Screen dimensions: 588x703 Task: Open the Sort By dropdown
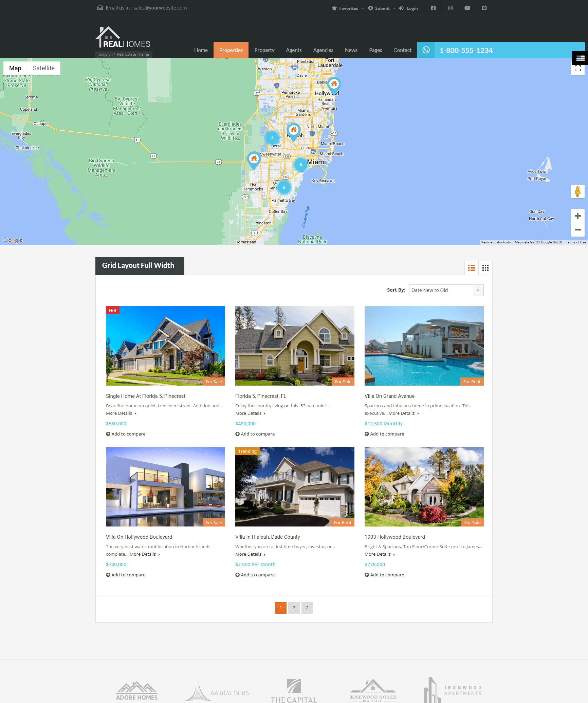[446, 290]
